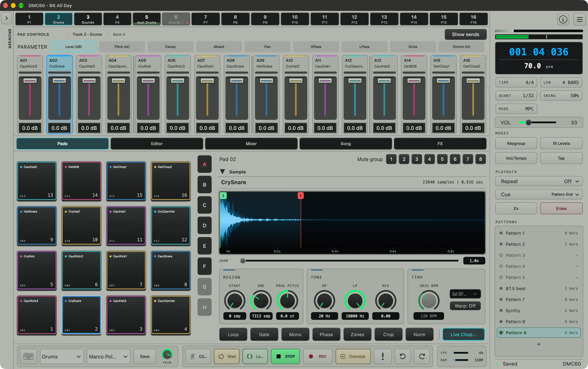Screen dimensions: 588x369
Task: Select track 5 Axel Drums
Action: 146,19
